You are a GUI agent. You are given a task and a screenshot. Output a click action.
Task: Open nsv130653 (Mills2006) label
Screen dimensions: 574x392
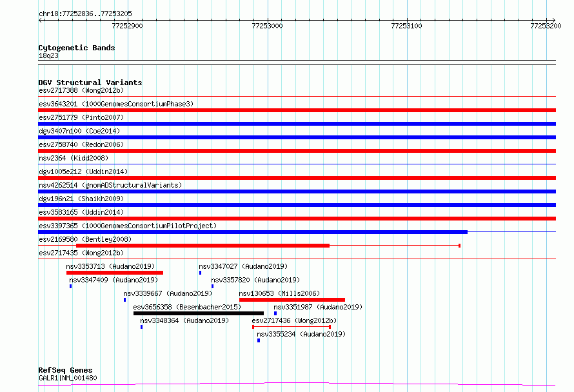click(279, 293)
